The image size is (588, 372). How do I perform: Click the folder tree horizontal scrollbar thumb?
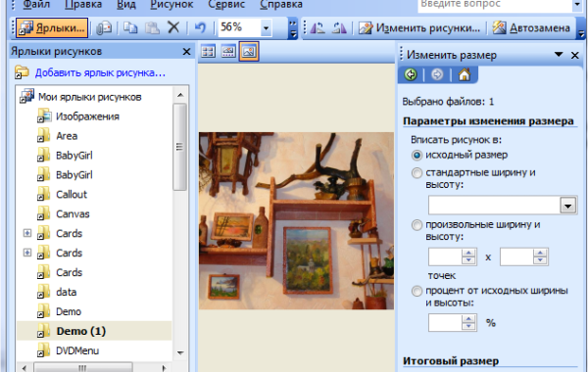(83, 367)
